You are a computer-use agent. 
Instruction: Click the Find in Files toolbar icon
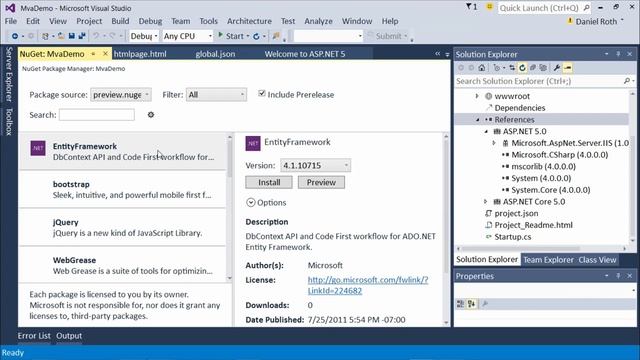coord(276,36)
